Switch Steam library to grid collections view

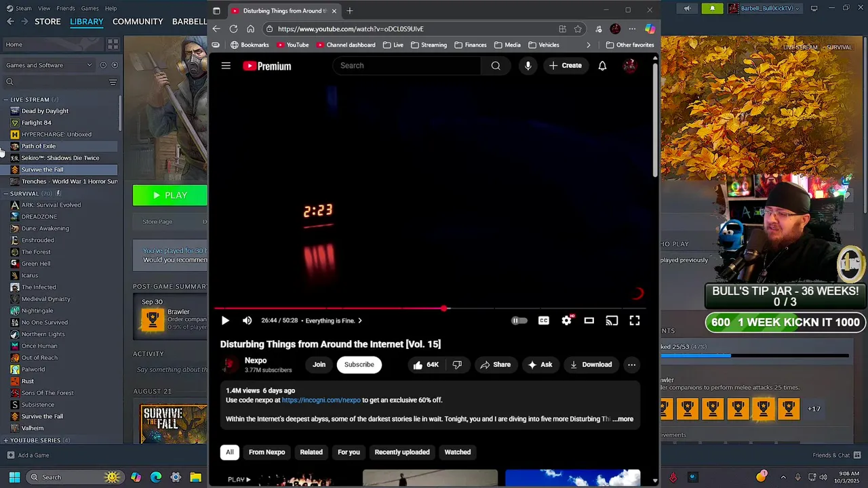pos(113,44)
